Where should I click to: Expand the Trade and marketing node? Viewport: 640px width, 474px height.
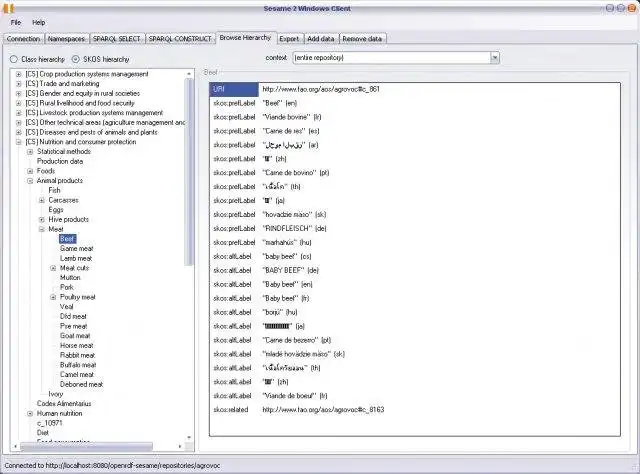click(x=18, y=84)
